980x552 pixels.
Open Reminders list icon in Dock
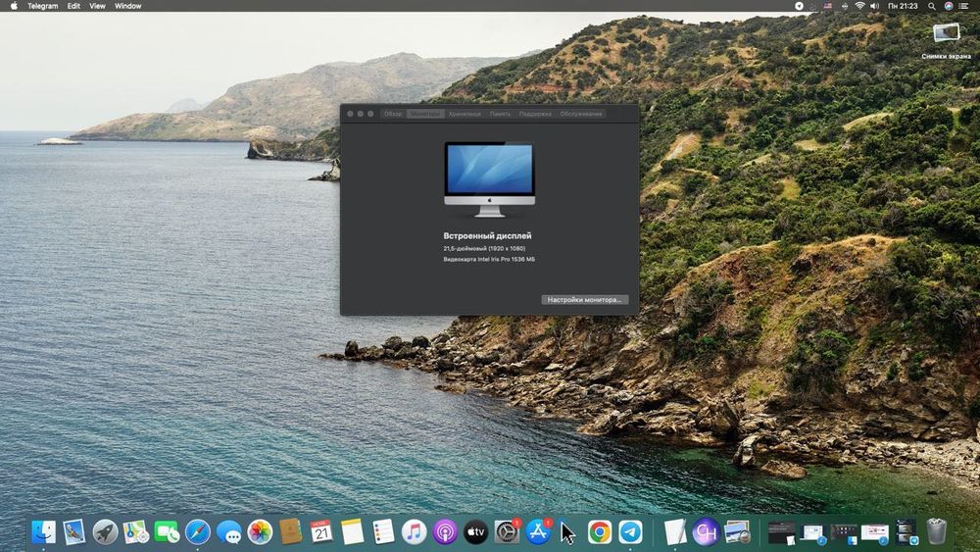[383, 532]
